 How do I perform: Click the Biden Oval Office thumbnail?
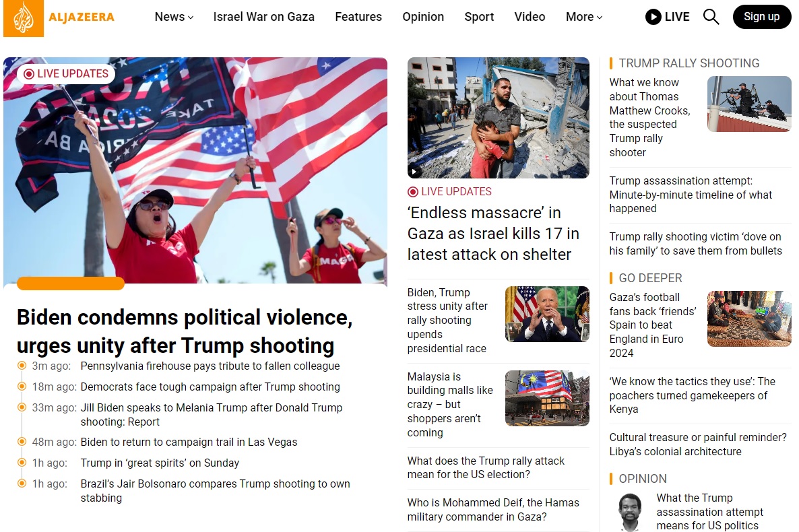tap(546, 314)
